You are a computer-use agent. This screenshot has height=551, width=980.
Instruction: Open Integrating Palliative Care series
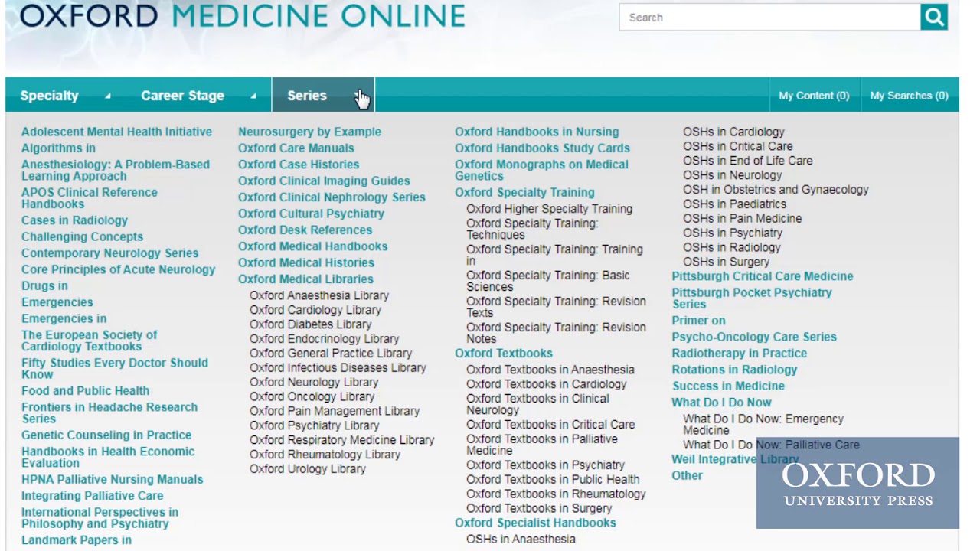tap(92, 496)
